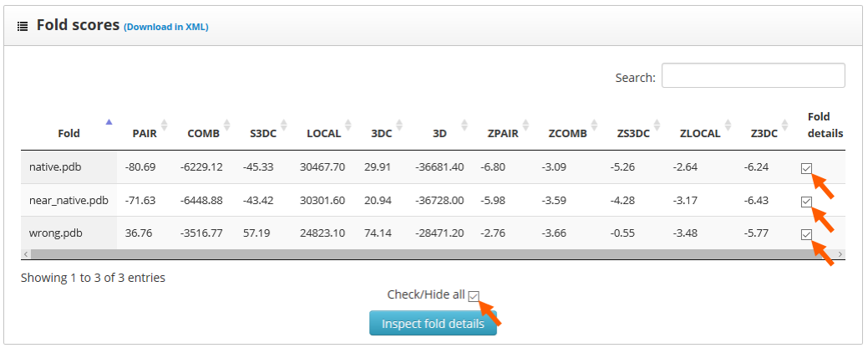The image size is (868, 348).
Task: Click ZCOMB value -3.66
Action: [x=554, y=233]
